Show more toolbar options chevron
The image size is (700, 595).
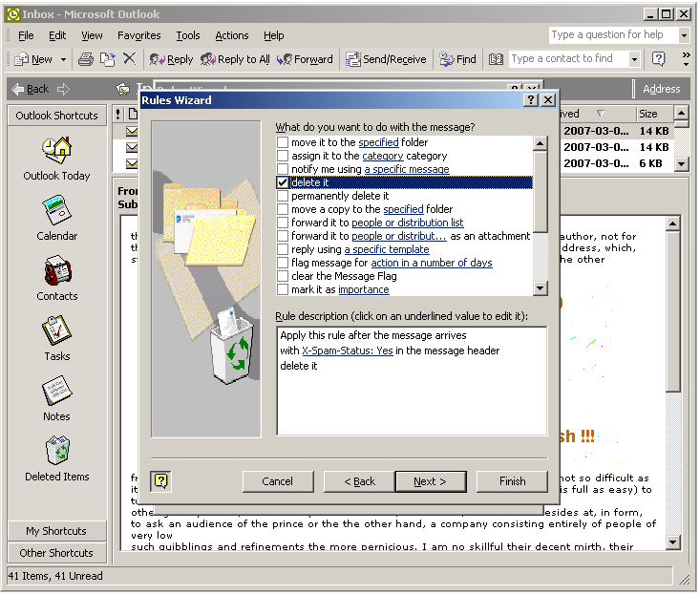[687, 59]
